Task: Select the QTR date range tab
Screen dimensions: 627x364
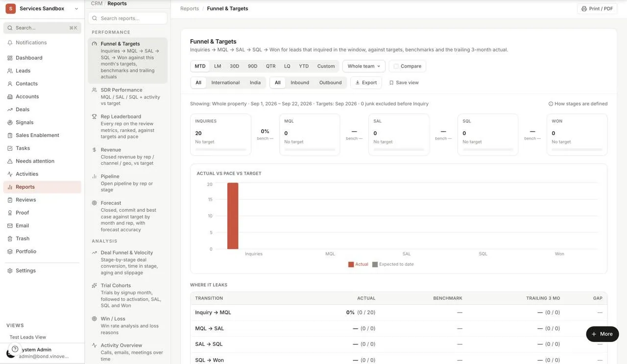Action: coord(271,66)
